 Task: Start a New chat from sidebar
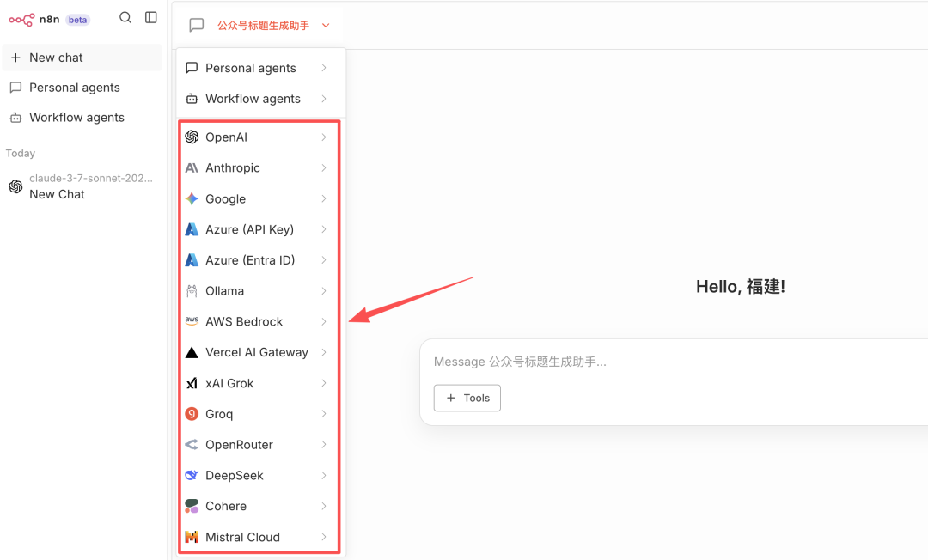tap(56, 58)
